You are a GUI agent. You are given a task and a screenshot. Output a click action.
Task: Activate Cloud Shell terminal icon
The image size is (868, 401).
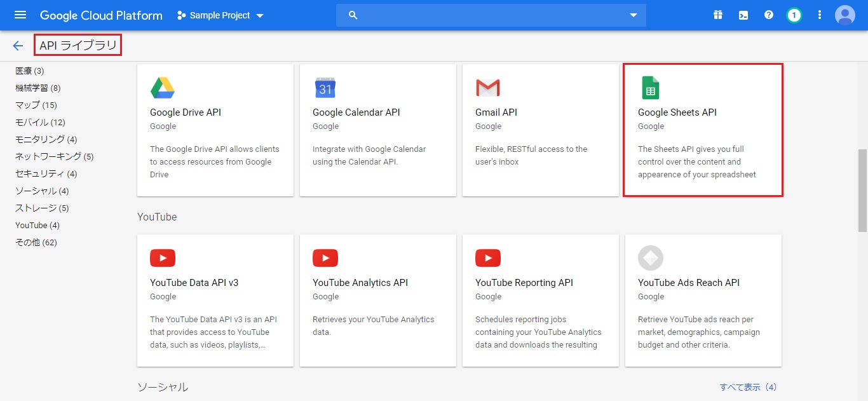pyautogui.click(x=743, y=15)
